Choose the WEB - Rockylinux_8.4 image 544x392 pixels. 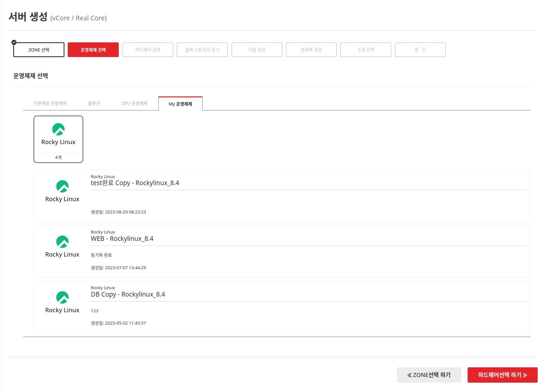point(122,239)
